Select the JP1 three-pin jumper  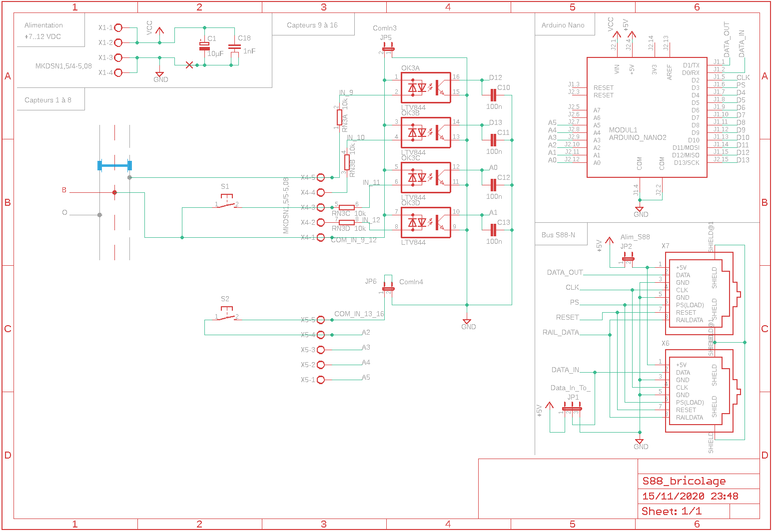(x=571, y=409)
